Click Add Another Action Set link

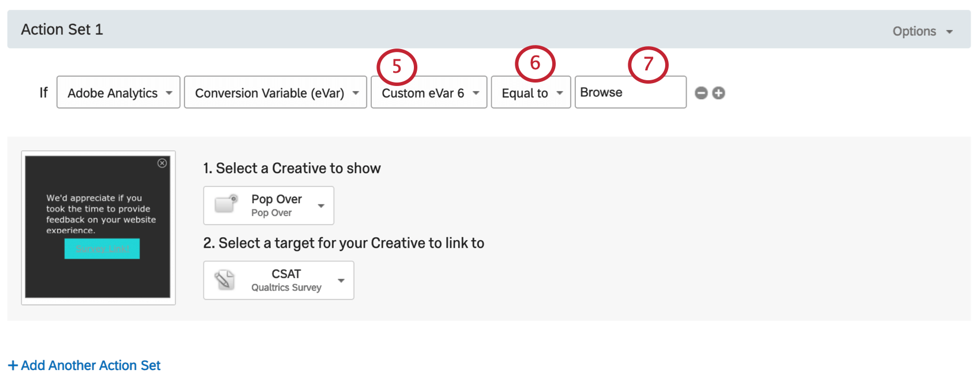(84, 365)
